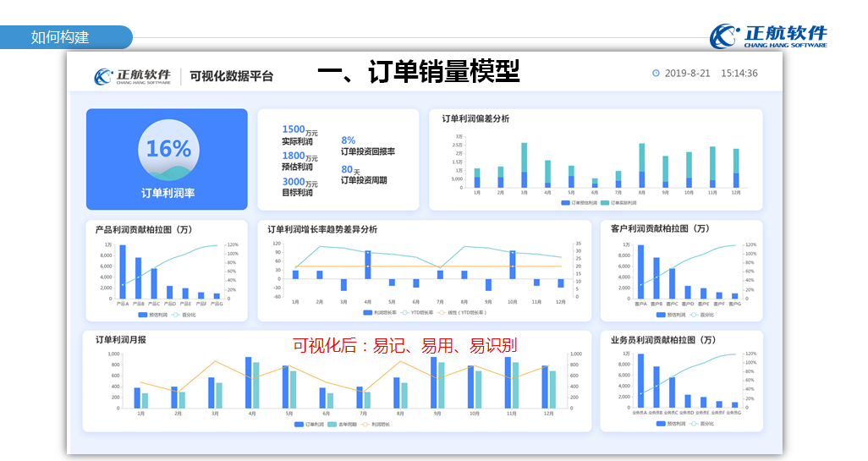
Task: Click the 3000万元 目标利润 indicator
Action: (299, 186)
